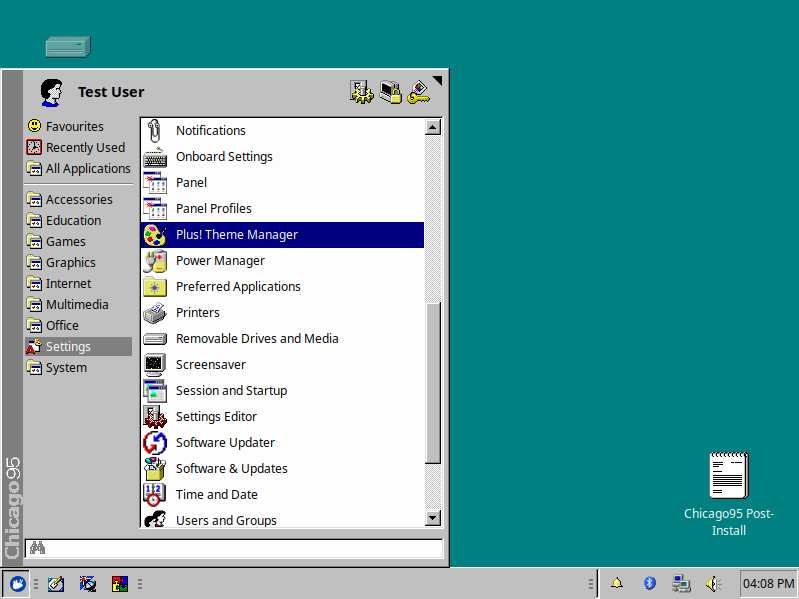
Task: Open the colorful puzzle launcher on taskbar
Action: [x=120, y=584]
